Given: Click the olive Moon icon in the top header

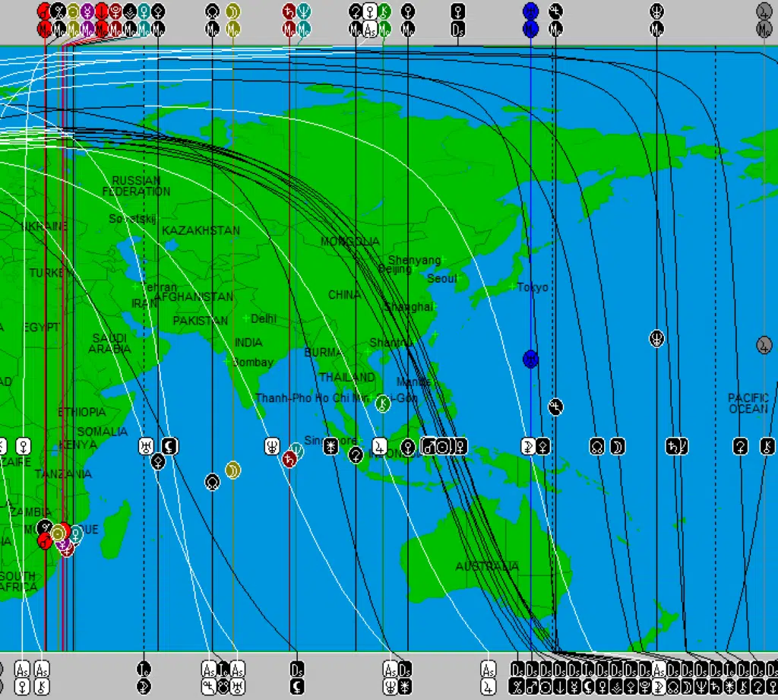Looking at the screenshot, I should pos(232,11).
